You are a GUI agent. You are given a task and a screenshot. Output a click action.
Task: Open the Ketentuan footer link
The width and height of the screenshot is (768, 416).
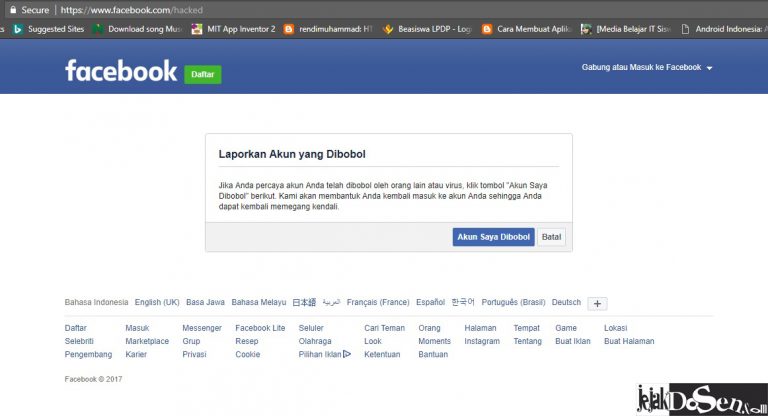point(382,354)
